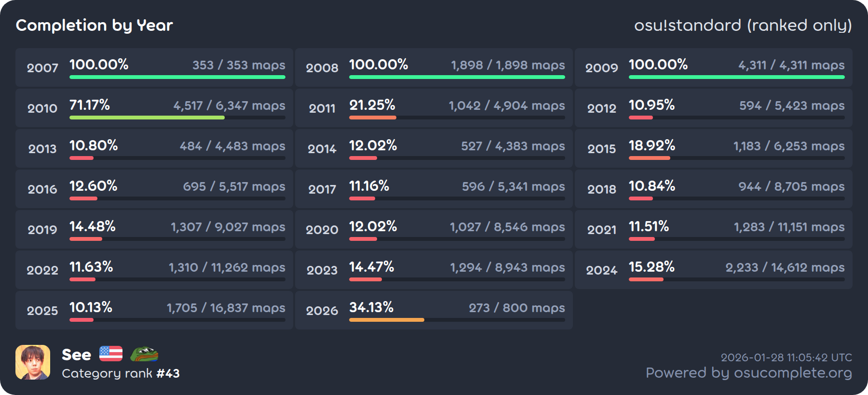868x395 pixels.
Task: Click the user avatar picture
Action: click(33, 362)
